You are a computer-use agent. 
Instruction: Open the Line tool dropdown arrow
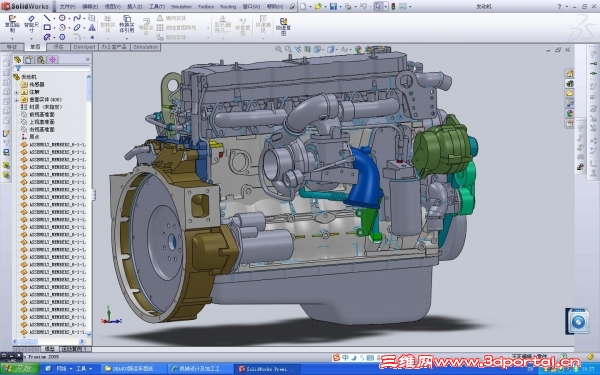pos(54,18)
